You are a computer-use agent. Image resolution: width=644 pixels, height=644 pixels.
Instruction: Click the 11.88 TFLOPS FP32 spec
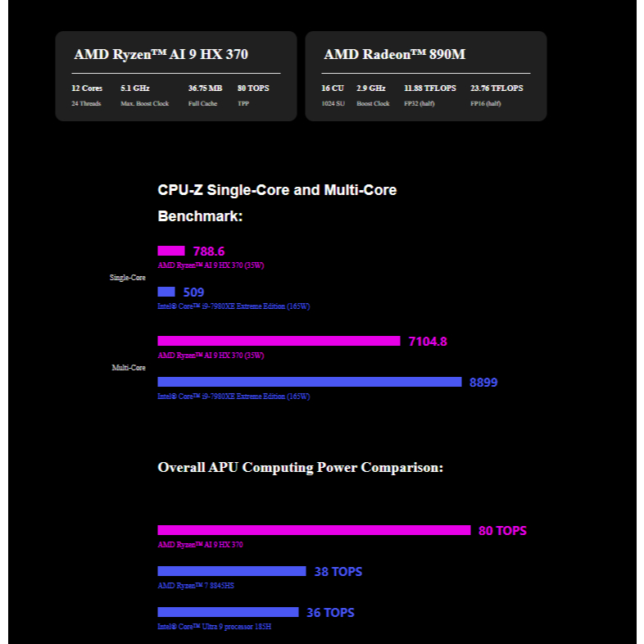[x=429, y=88]
